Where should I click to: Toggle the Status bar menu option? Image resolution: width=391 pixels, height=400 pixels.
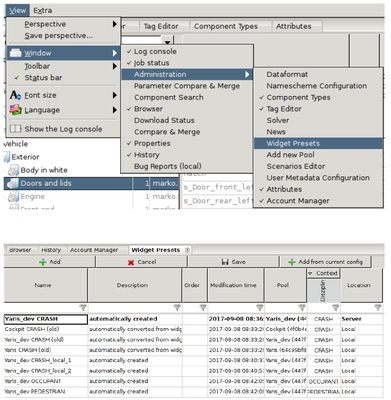63,78
